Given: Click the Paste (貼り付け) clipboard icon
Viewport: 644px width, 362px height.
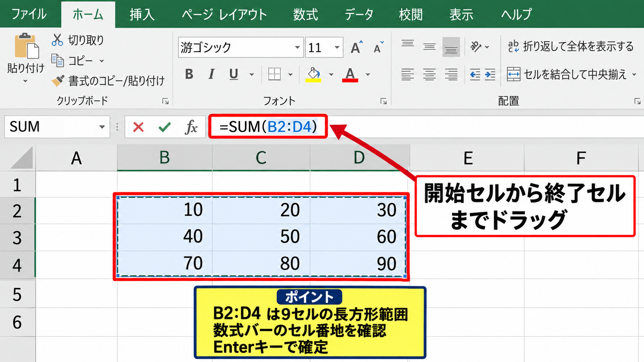Looking at the screenshot, I should (x=27, y=46).
